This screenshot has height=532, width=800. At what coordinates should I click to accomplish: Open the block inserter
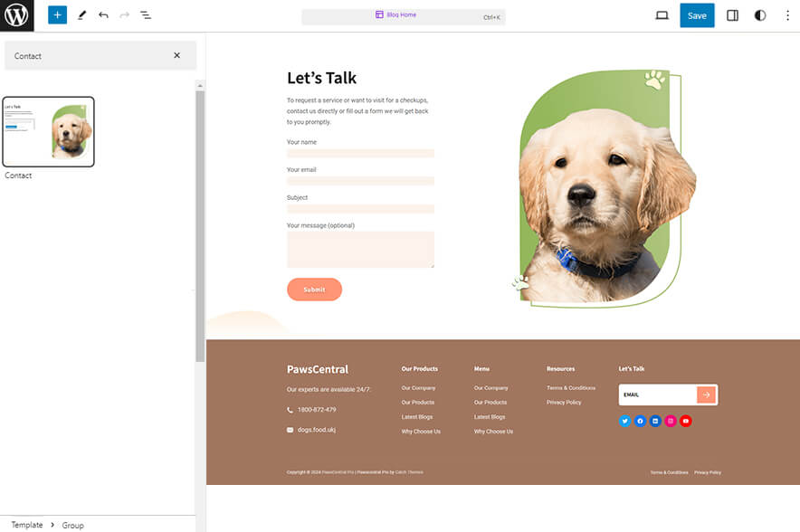click(57, 15)
